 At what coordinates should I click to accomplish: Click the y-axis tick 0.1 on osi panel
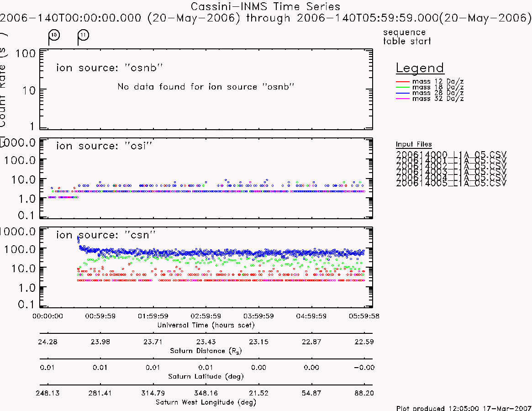26,215
